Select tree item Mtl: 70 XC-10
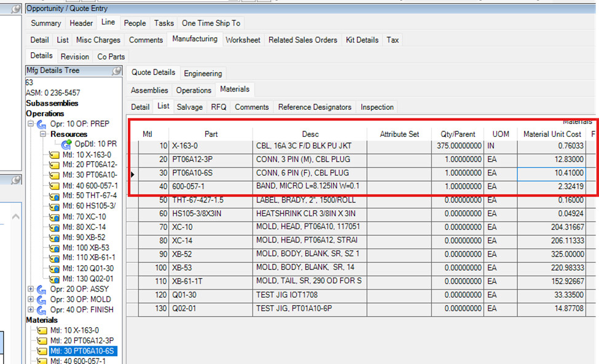 pyautogui.click(x=84, y=217)
